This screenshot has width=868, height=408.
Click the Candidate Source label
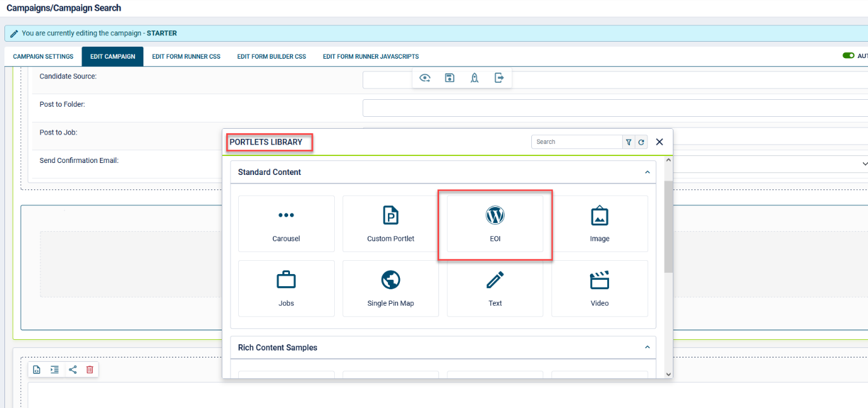tap(68, 76)
